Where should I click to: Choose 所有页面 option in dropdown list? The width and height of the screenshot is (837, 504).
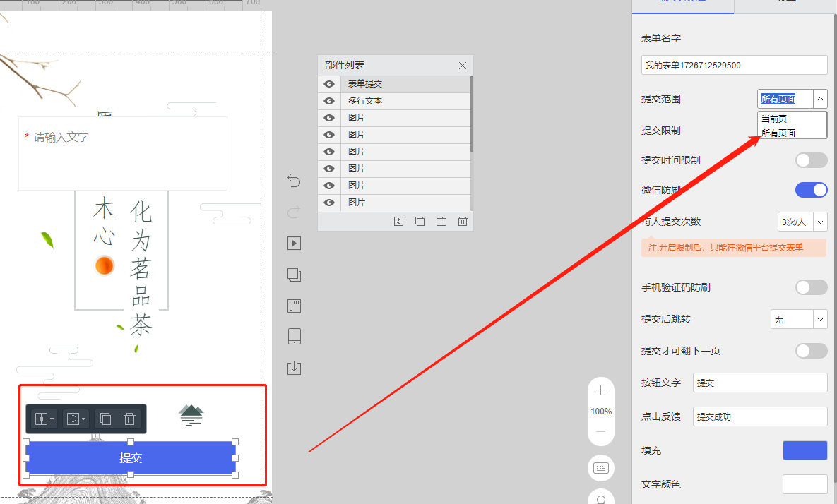792,133
